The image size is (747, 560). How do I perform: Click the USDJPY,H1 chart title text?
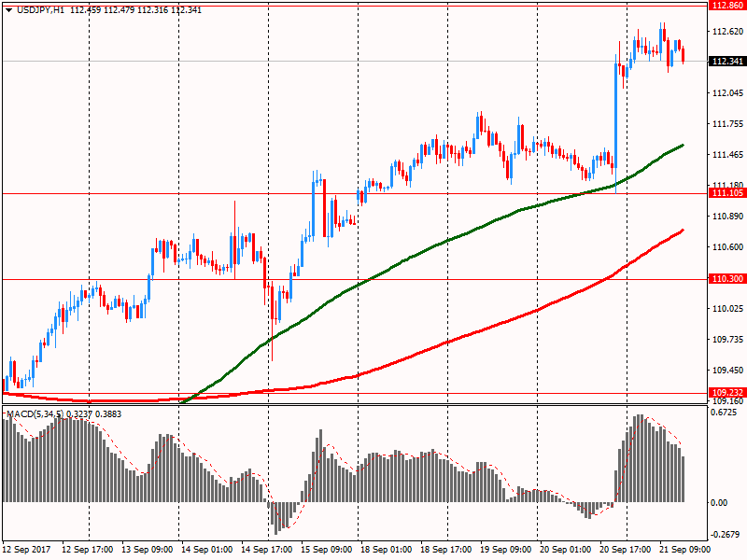tap(40, 10)
